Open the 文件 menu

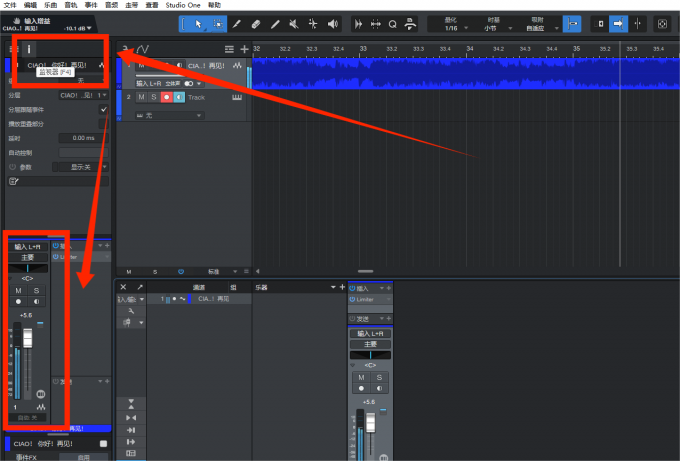coord(10,5)
